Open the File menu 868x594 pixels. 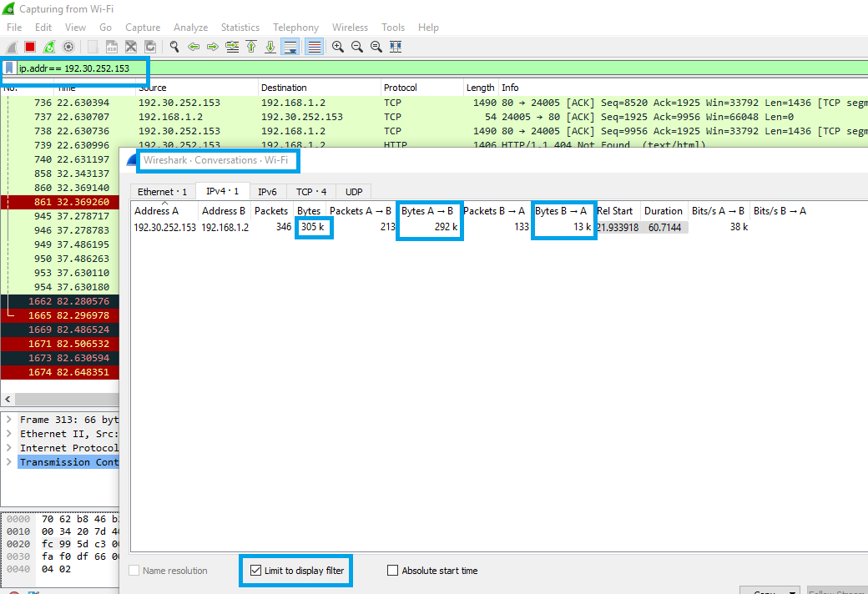14,28
